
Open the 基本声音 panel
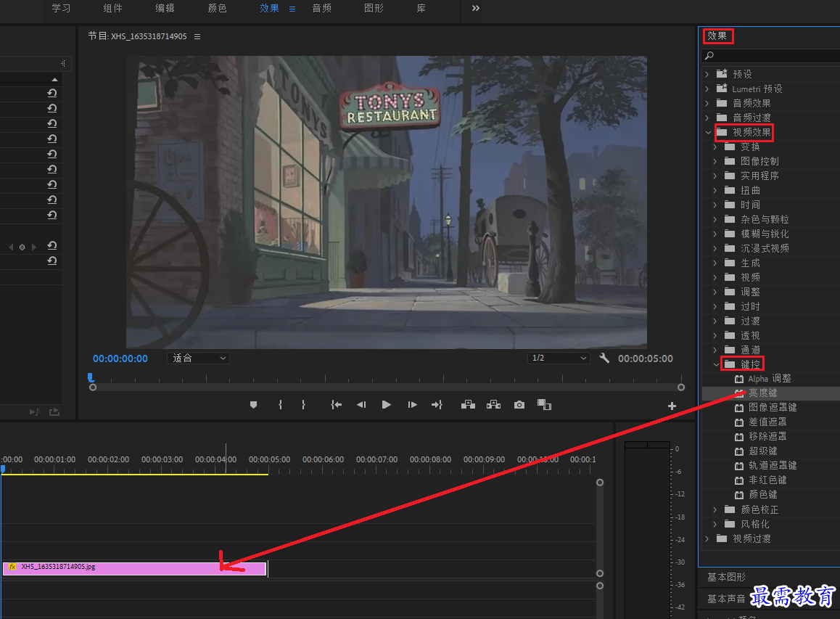[x=726, y=599]
